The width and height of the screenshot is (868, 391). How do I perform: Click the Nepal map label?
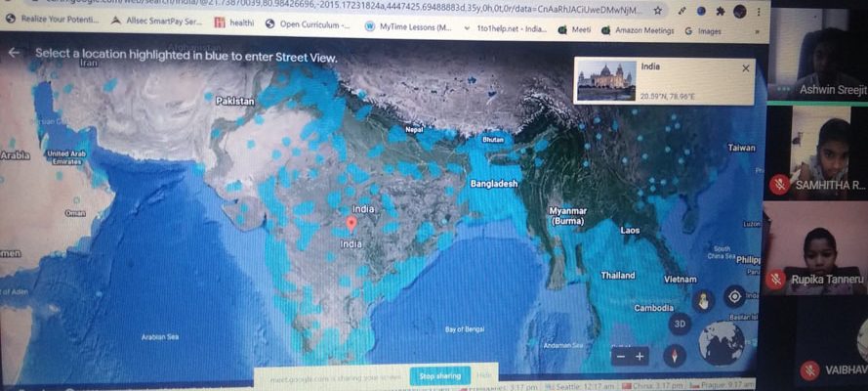[x=415, y=128]
